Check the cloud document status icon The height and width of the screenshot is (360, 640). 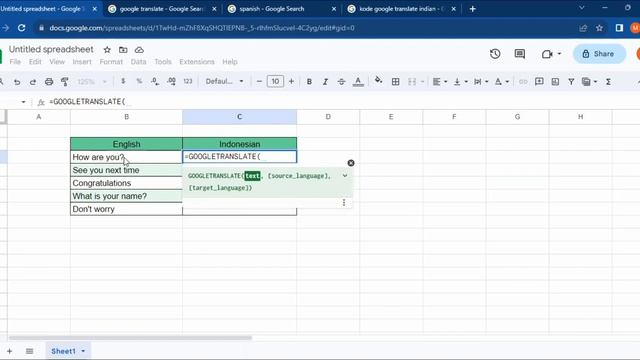tap(139, 50)
